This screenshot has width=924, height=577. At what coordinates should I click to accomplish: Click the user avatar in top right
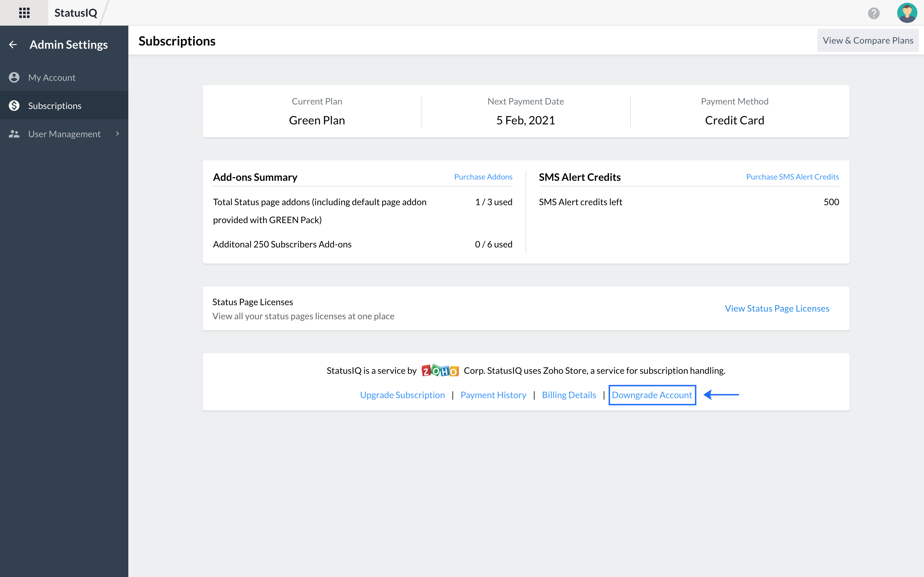(x=907, y=13)
